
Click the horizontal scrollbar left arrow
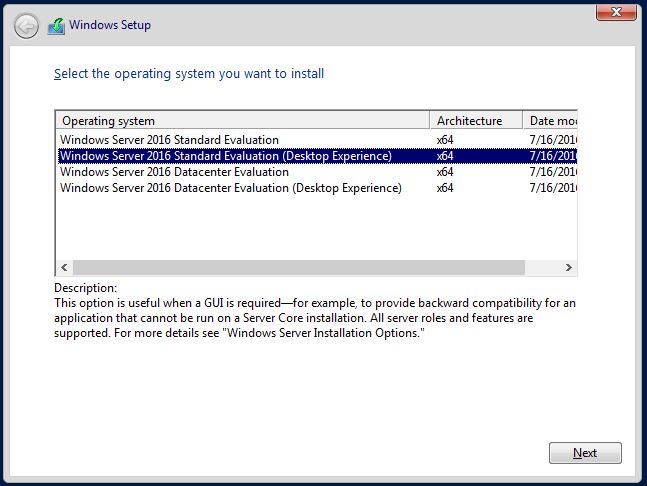click(64, 267)
